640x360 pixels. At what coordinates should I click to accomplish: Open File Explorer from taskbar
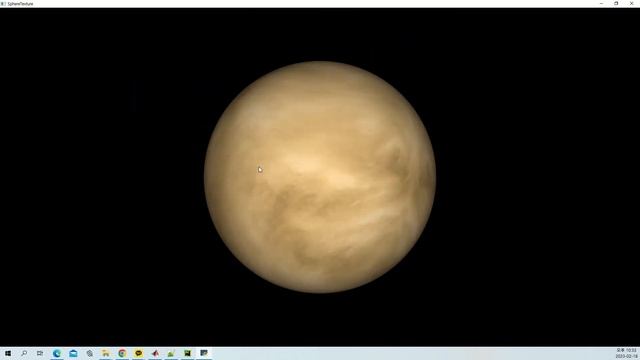[106, 353]
